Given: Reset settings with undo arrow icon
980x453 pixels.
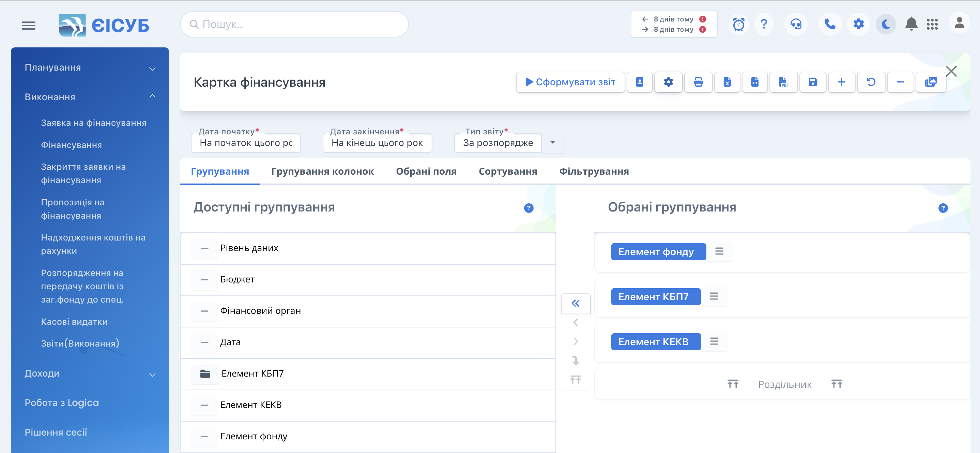Looking at the screenshot, I should click(x=871, y=82).
